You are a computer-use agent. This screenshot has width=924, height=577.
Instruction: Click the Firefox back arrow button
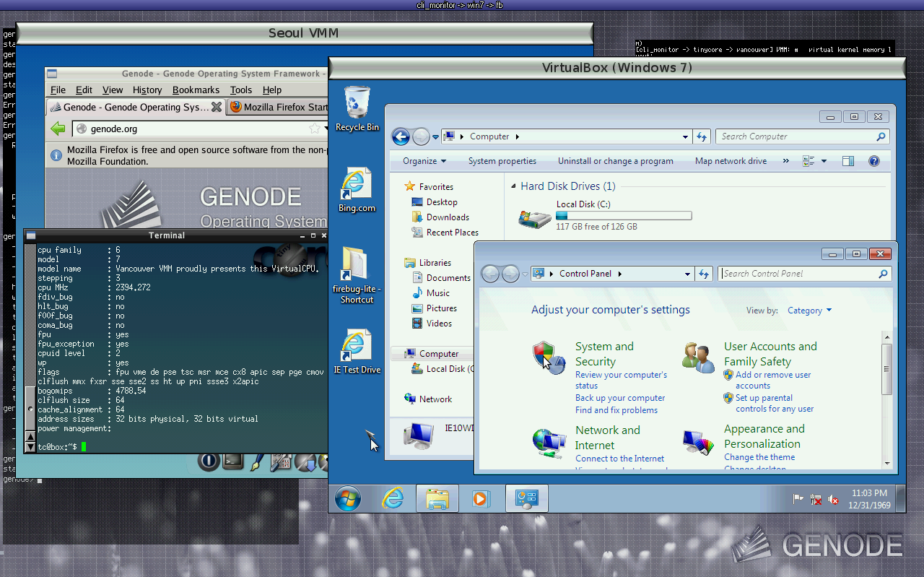point(58,129)
